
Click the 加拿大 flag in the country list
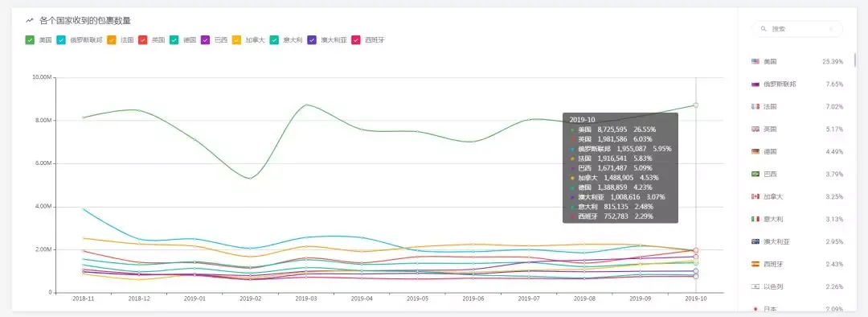click(x=755, y=197)
